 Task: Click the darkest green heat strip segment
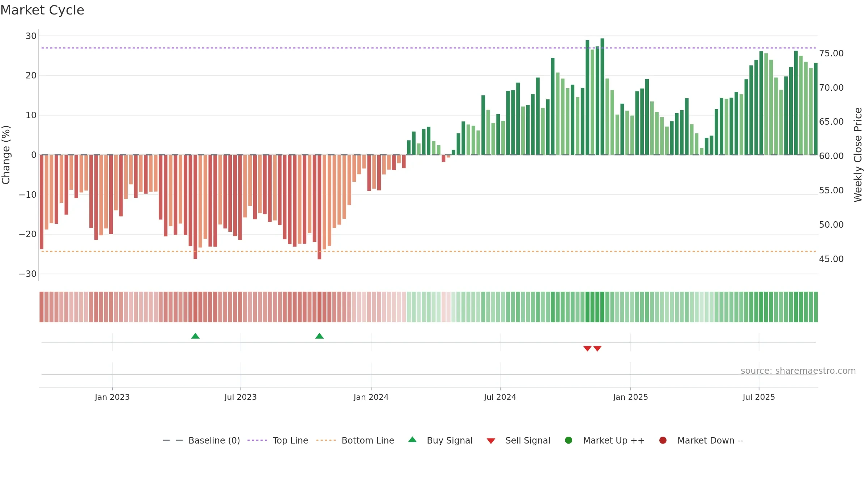(x=602, y=307)
